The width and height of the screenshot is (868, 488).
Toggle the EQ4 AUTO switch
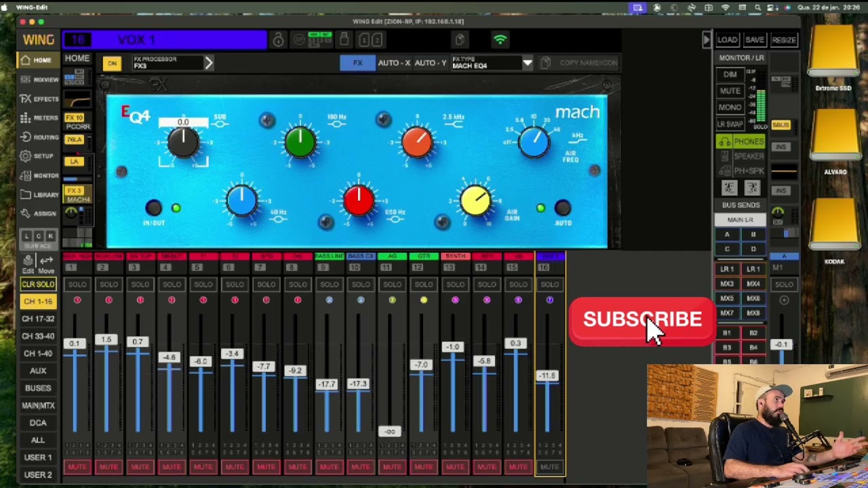click(563, 208)
